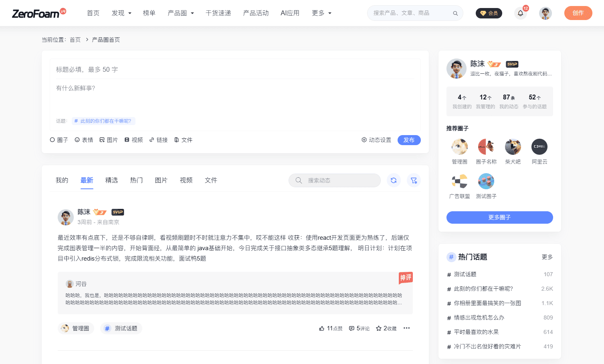Open the 发现 dropdown menu
The width and height of the screenshot is (604, 364).
121,13
